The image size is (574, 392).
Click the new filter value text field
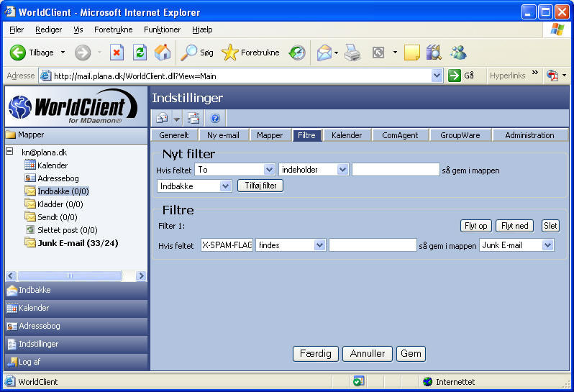point(395,170)
